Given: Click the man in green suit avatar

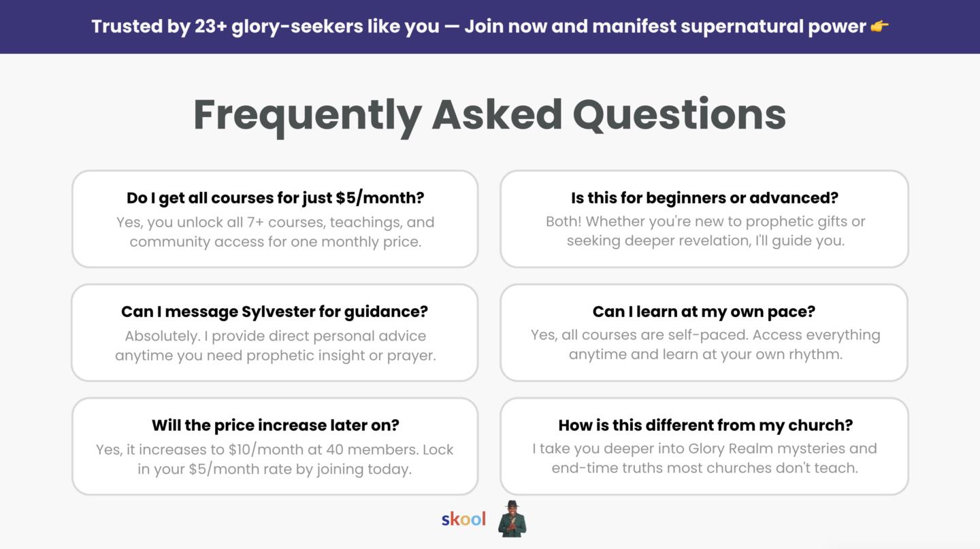Looking at the screenshot, I should [x=512, y=519].
